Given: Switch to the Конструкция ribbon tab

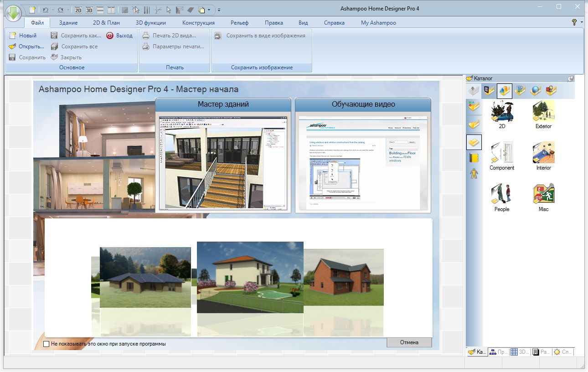Looking at the screenshot, I should [198, 23].
